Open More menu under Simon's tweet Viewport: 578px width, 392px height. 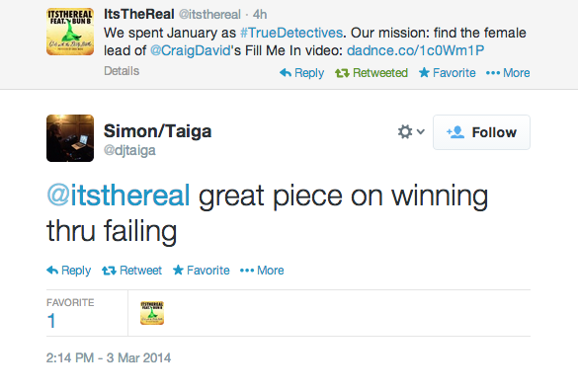(x=262, y=271)
